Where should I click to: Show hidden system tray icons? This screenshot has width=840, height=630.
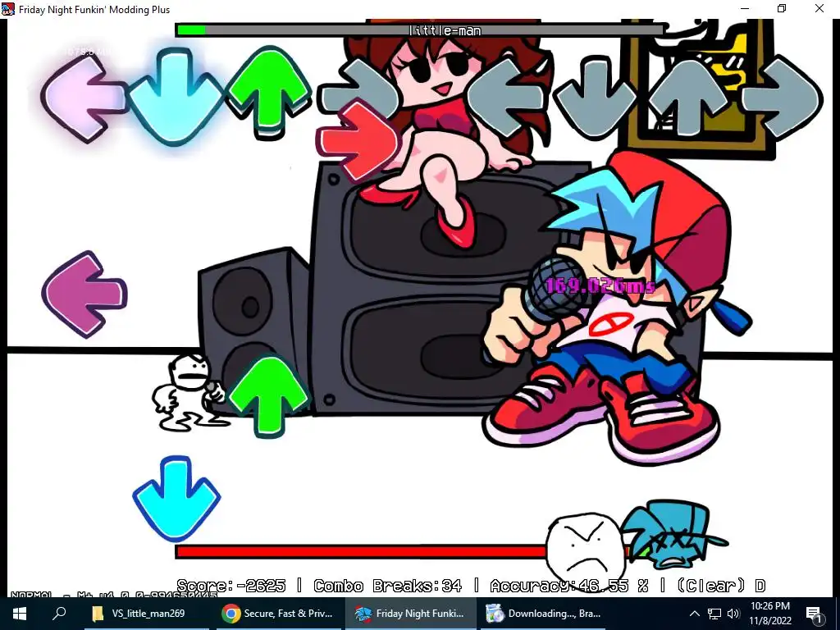[x=694, y=614]
